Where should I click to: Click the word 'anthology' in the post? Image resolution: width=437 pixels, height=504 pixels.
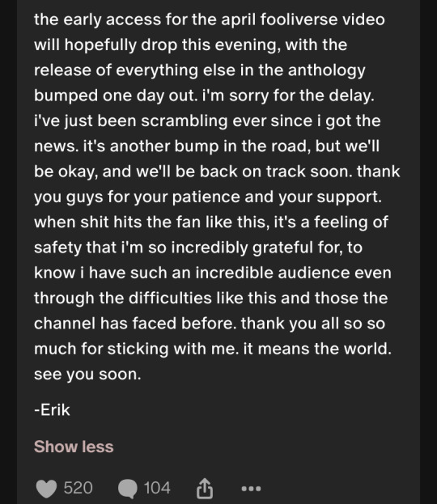pyautogui.click(x=327, y=70)
